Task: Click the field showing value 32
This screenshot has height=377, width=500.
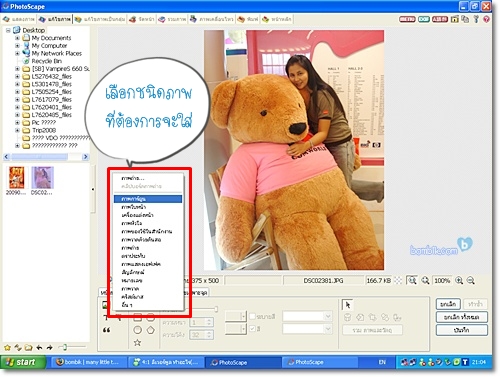Action: (x=201, y=335)
